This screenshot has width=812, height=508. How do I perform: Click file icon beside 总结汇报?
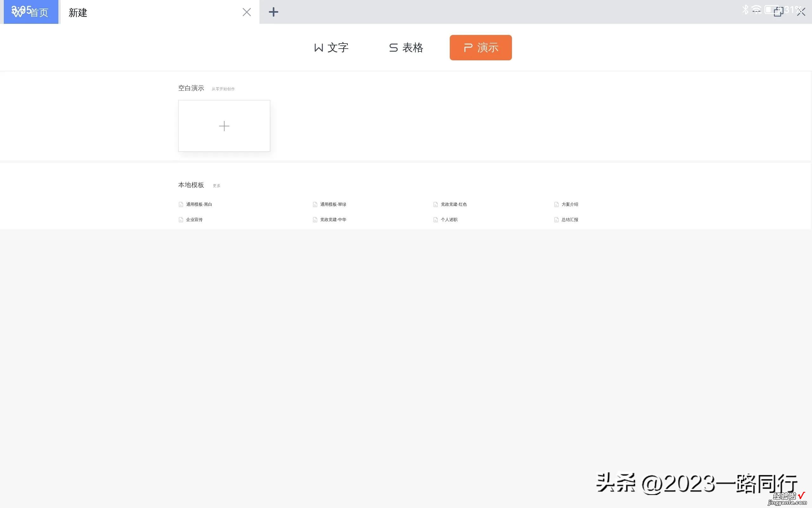tap(556, 220)
